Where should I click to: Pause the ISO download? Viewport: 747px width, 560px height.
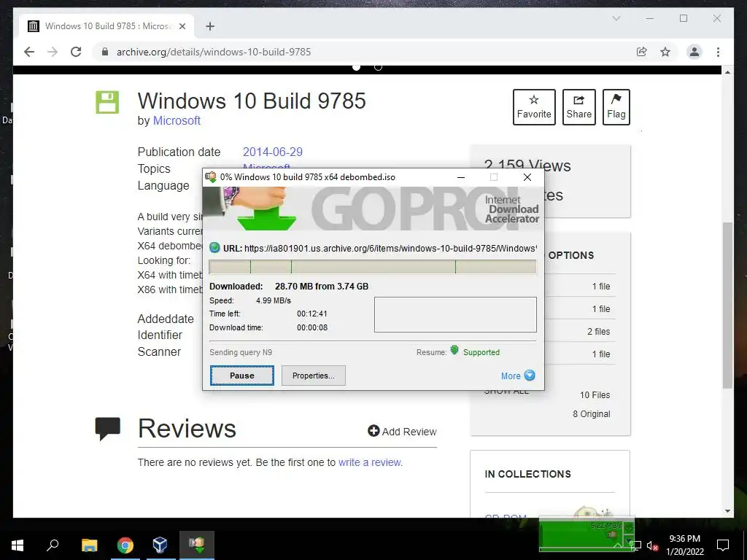tap(242, 376)
